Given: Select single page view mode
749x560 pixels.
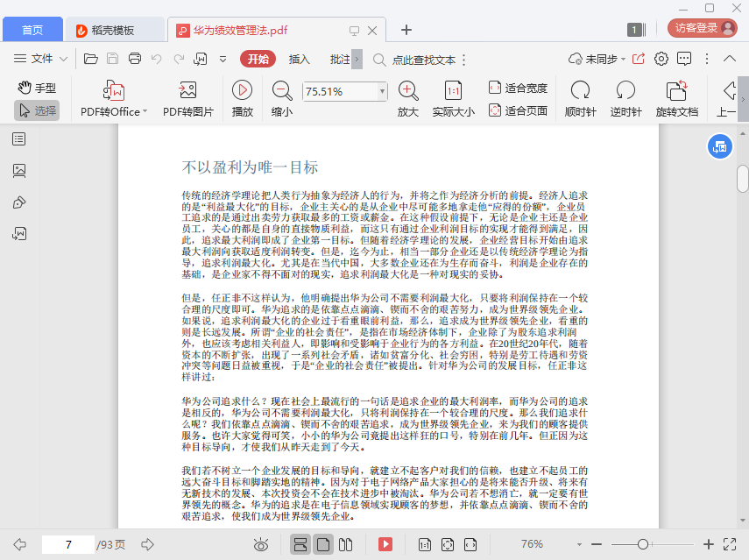Looking at the screenshot, I should tap(323, 544).
